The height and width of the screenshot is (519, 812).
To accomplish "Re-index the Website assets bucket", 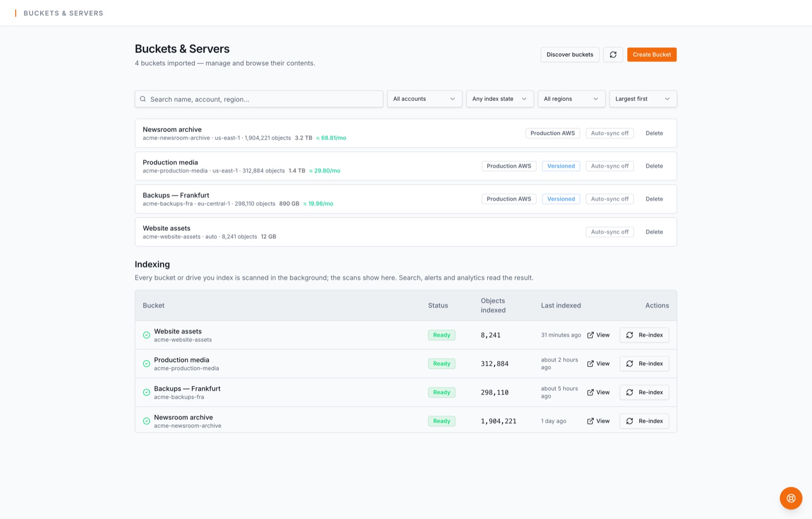I will pyautogui.click(x=644, y=335).
